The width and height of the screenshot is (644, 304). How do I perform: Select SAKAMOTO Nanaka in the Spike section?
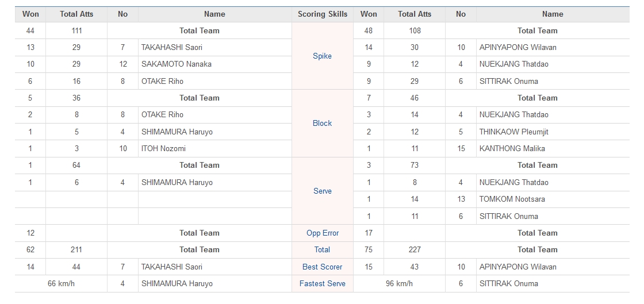pyautogui.click(x=177, y=64)
